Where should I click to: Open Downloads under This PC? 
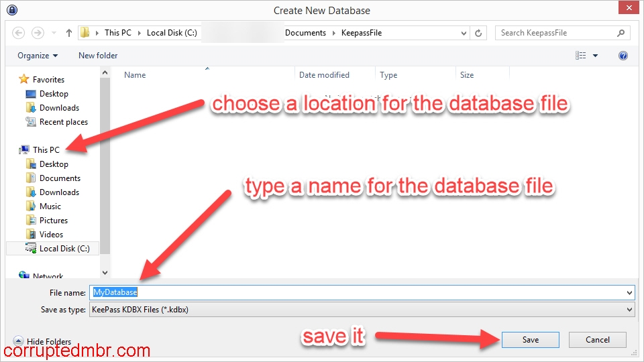pos(59,192)
